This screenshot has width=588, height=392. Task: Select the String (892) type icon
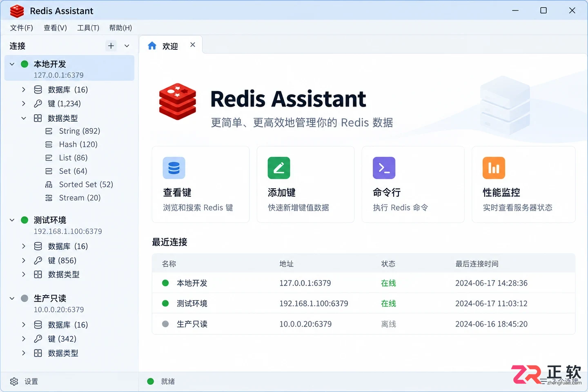pos(49,131)
